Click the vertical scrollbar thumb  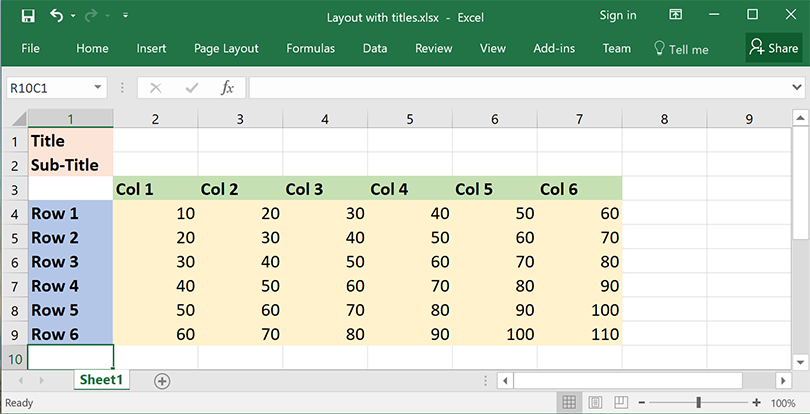800,183
